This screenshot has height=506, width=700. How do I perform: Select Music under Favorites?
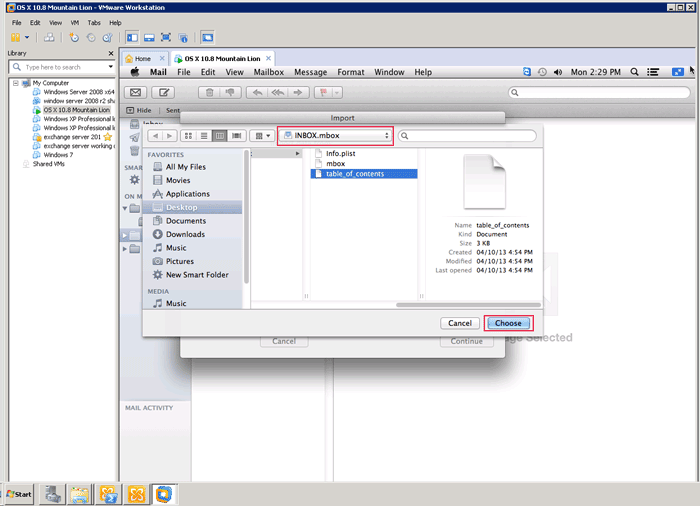pyautogui.click(x=176, y=247)
